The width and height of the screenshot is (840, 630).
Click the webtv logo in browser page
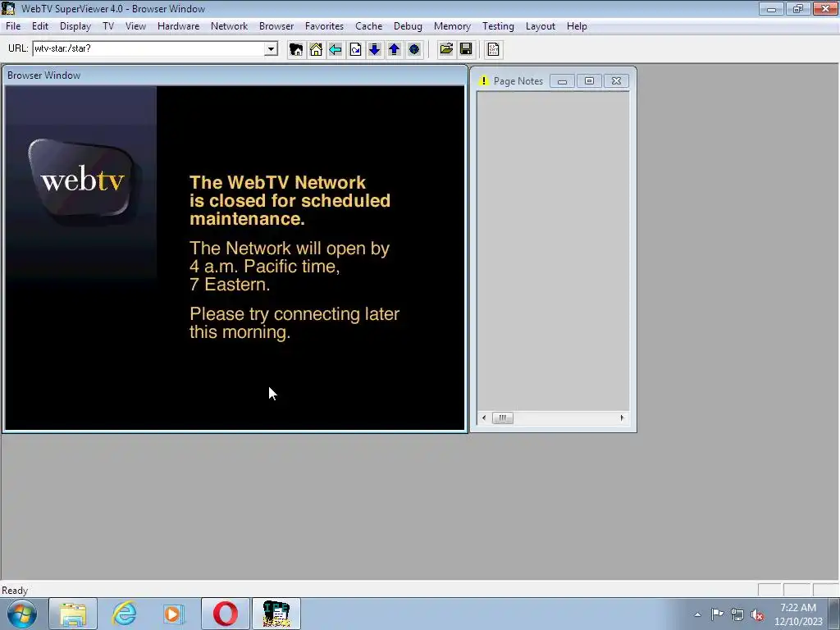tap(82, 180)
